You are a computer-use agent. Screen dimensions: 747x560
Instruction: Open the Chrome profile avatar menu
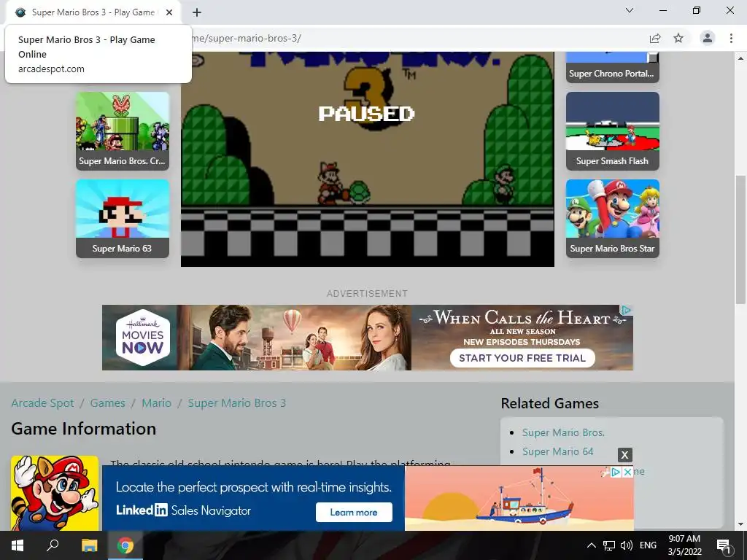(708, 38)
